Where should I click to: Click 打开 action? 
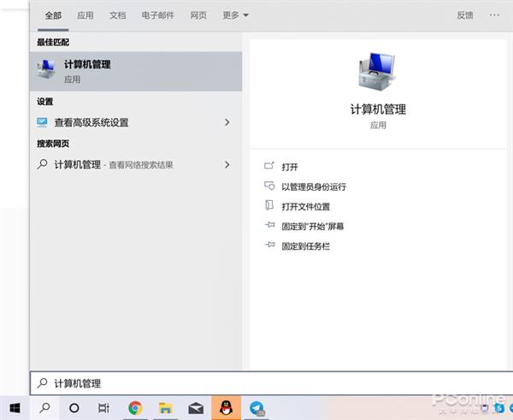pyautogui.click(x=290, y=167)
